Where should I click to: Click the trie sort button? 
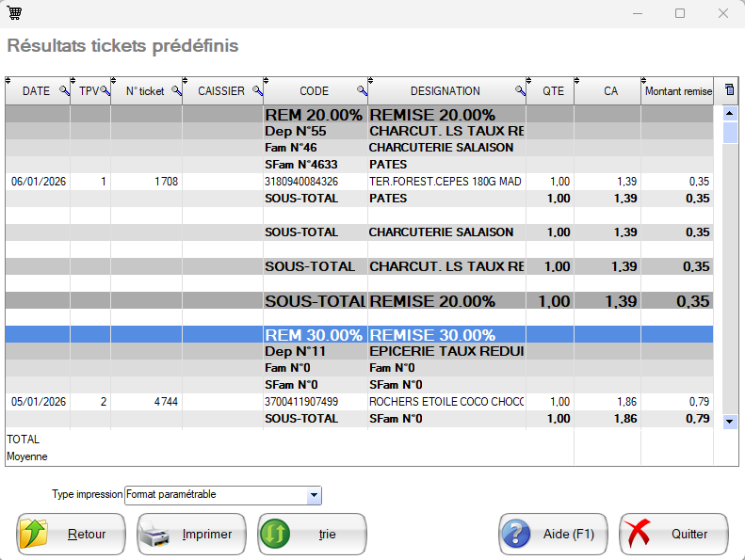click(312, 534)
